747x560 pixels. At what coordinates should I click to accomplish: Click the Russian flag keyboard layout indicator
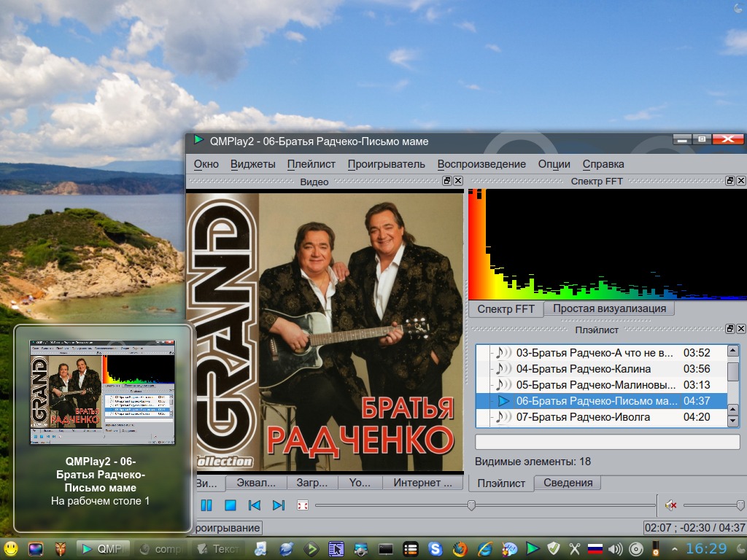595,549
